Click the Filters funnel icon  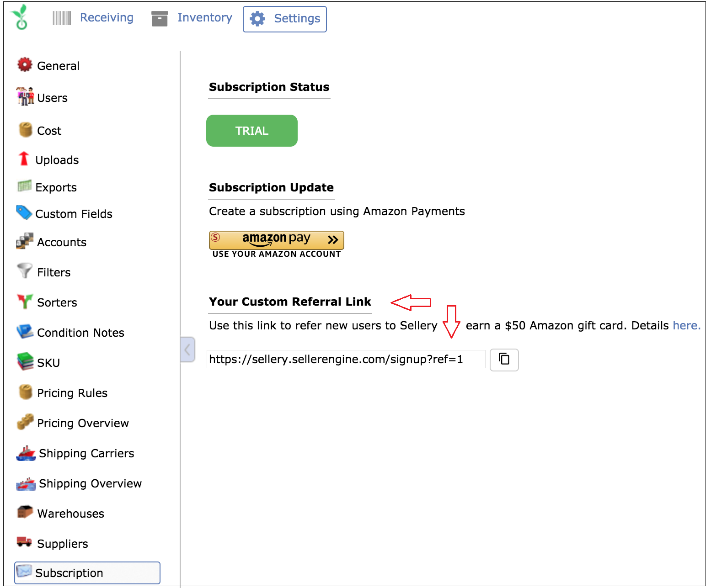(25, 270)
